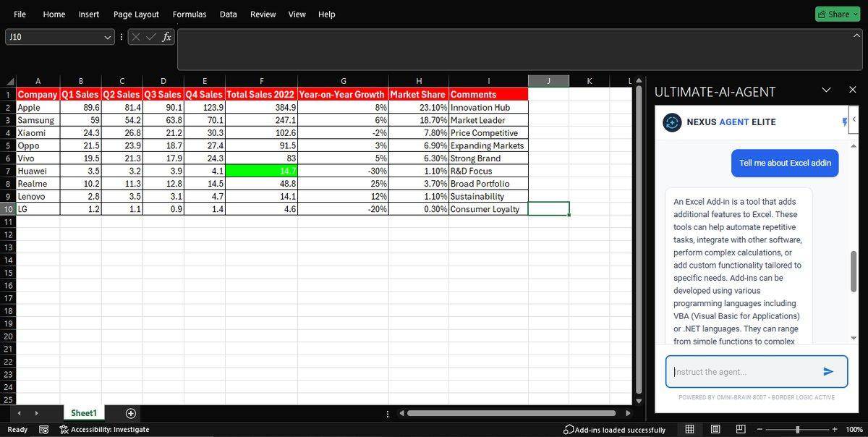The width and height of the screenshot is (868, 437).
Task: Click the Select All corner triangle
Action: 9,82
